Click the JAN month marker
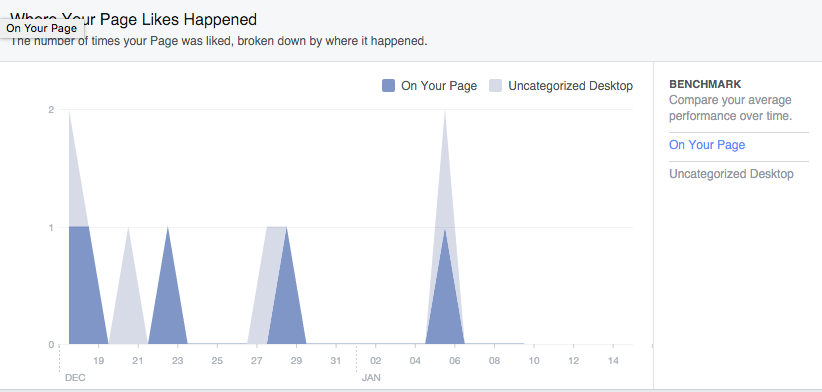Image resolution: width=822 pixels, height=392 pixels. pos(371,378)
